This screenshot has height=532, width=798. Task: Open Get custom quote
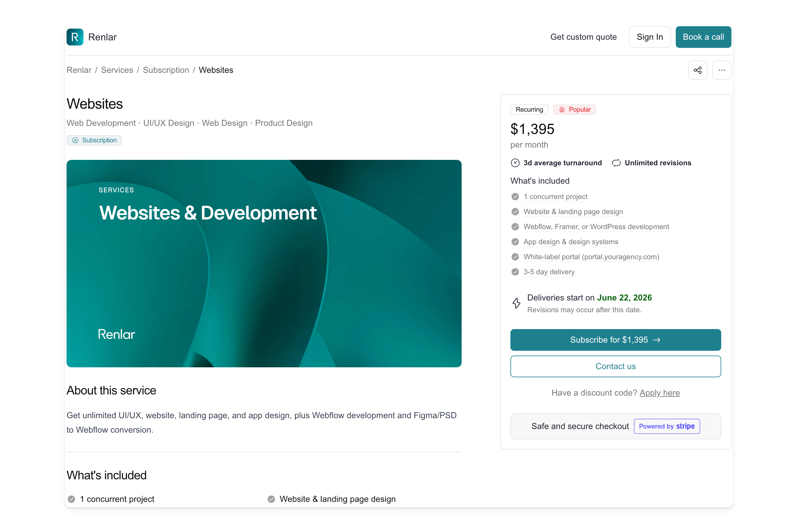(584, 37)
